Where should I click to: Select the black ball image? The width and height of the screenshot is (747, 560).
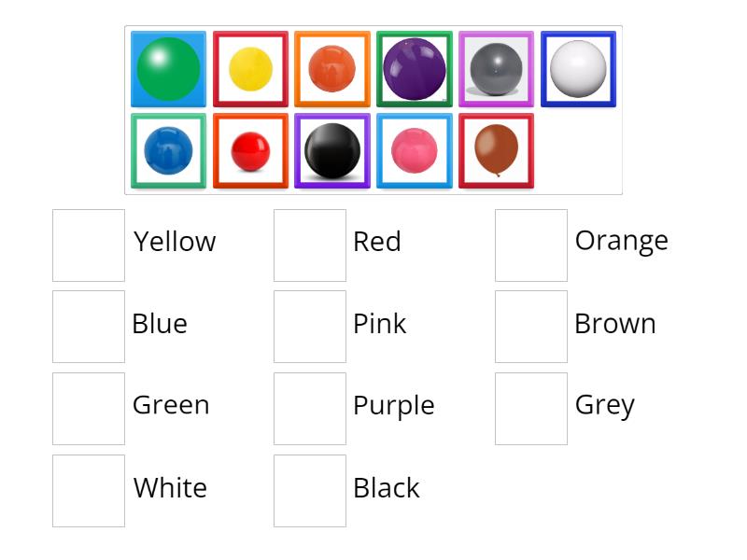point(332,151)
